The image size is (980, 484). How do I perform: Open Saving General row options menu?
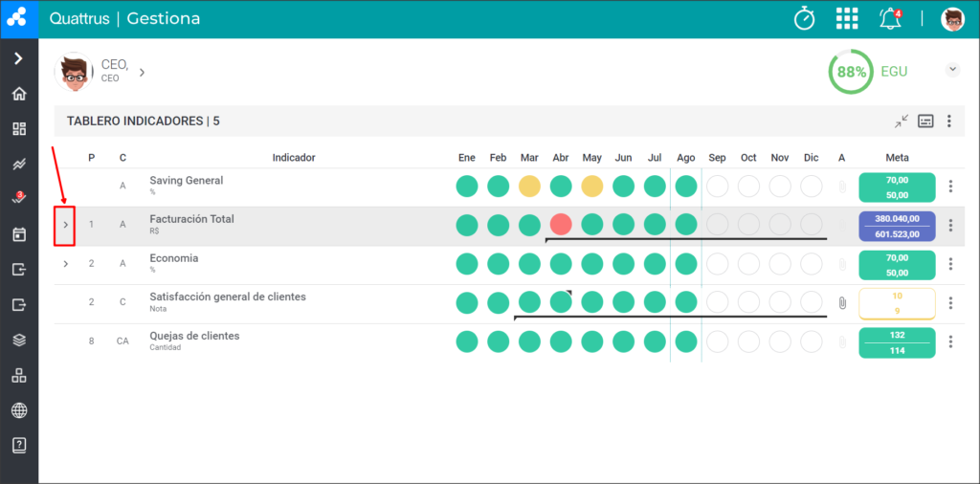(x=950, y=187)
